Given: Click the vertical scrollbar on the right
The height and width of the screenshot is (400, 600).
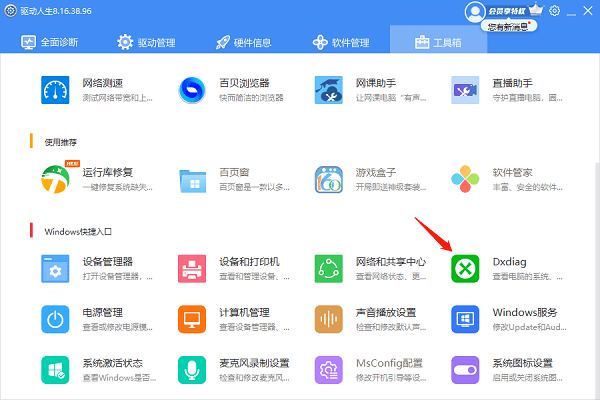Looking at the screenshot, I should 597,280.
